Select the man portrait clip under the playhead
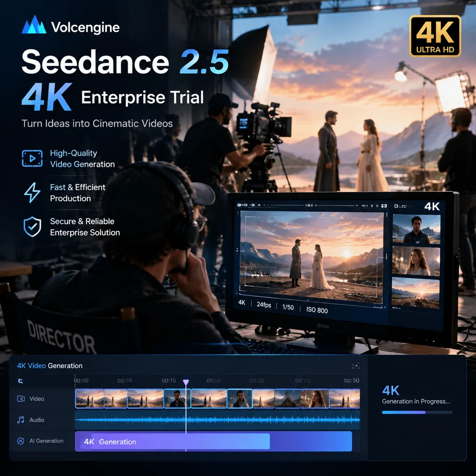Viewport: 476px width, 476px height. pyautogui.click(x=177, y=398)
